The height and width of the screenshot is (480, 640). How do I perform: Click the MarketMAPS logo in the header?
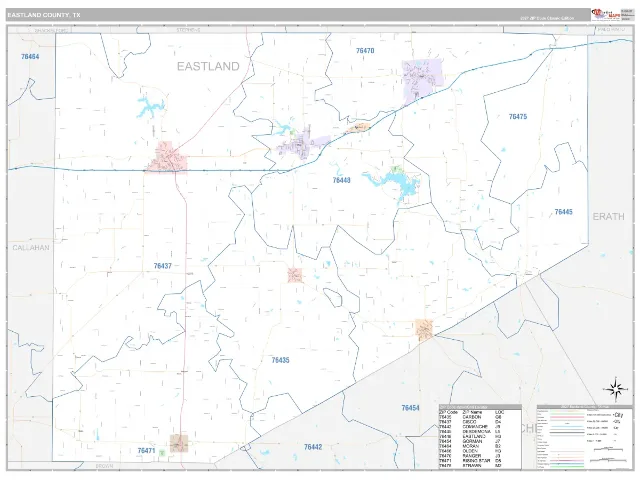tap(606, 15)
